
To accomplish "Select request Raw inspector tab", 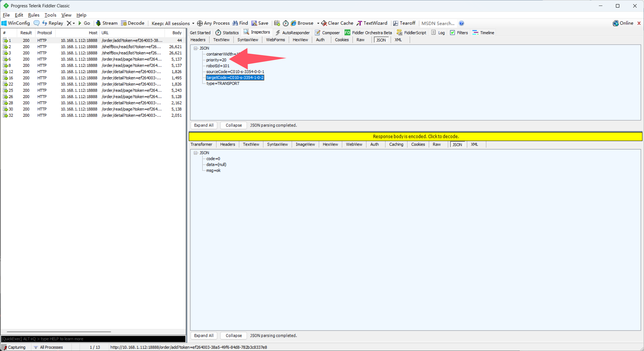I will tap(360, 40).
